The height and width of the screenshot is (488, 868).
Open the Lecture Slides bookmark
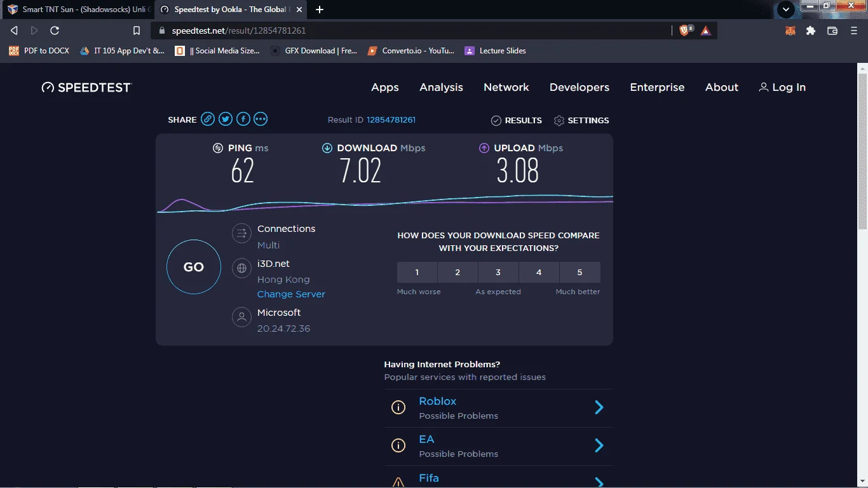(496, 51)
